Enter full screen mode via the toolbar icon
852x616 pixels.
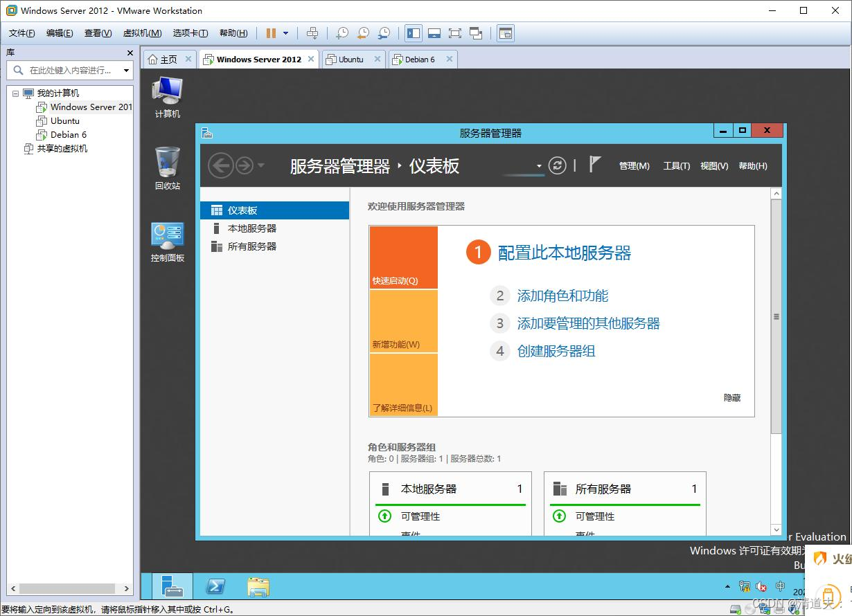454,33
